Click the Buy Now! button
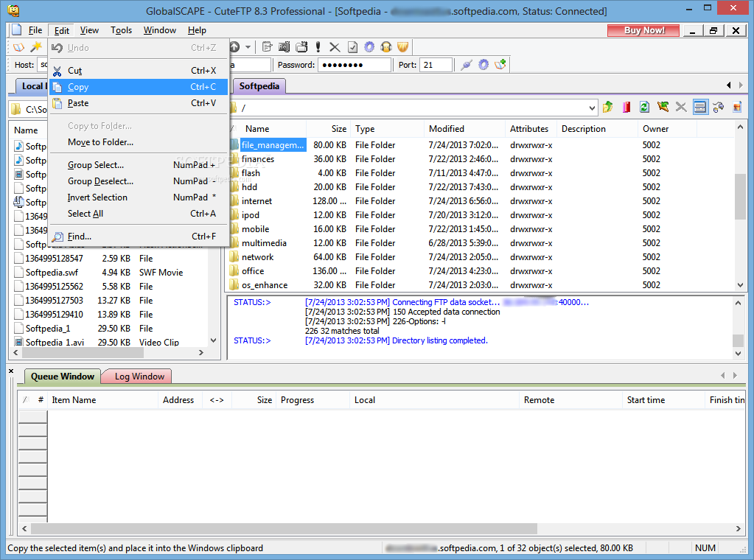 (x=643, y=30)
